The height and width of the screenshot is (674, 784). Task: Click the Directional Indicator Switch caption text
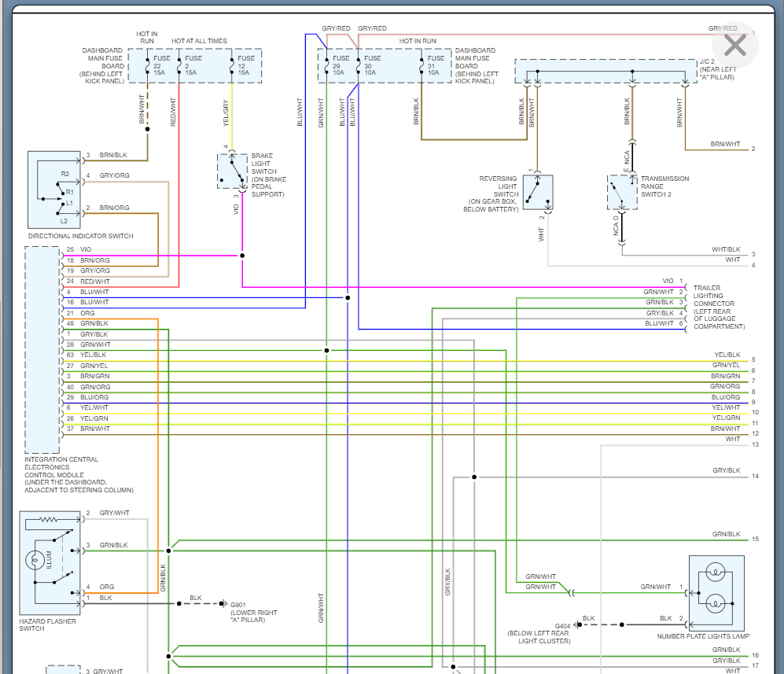click(x=81, y=236)
